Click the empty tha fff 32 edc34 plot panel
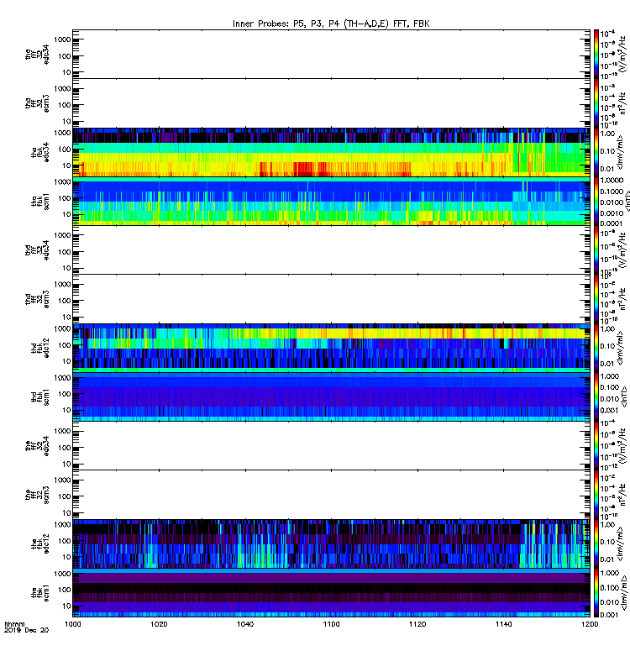The image size is (630, 672). coord(331,54)
